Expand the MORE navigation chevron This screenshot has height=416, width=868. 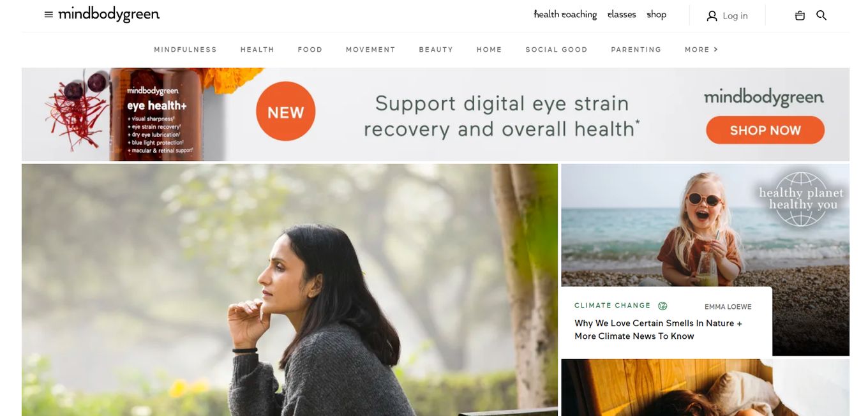715,49
